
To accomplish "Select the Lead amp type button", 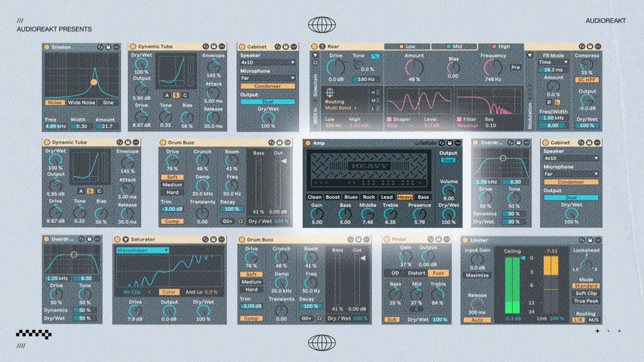I will 387,197.
